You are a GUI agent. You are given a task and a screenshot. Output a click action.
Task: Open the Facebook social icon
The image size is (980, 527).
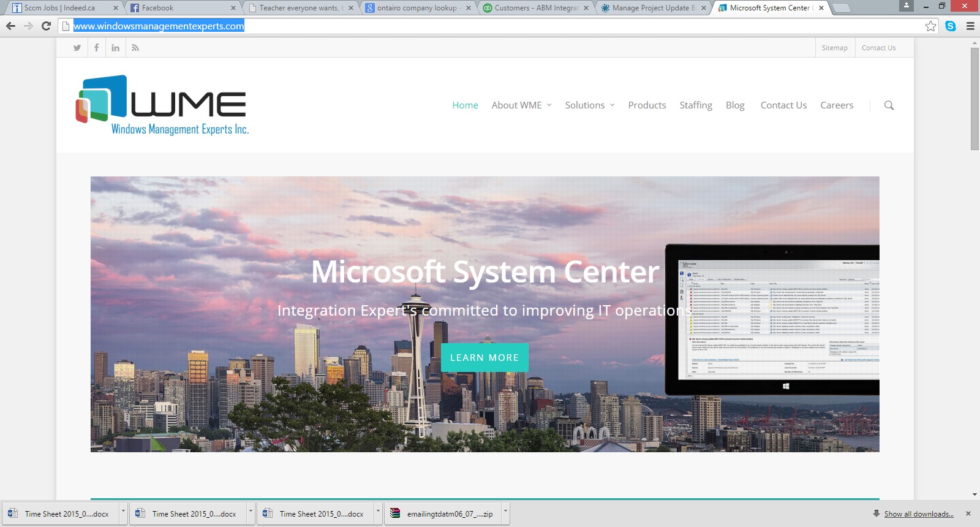click(96, 48)
